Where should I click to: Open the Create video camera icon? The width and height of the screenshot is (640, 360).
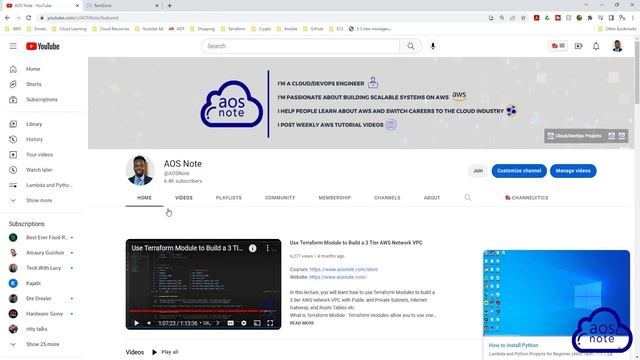578,46
